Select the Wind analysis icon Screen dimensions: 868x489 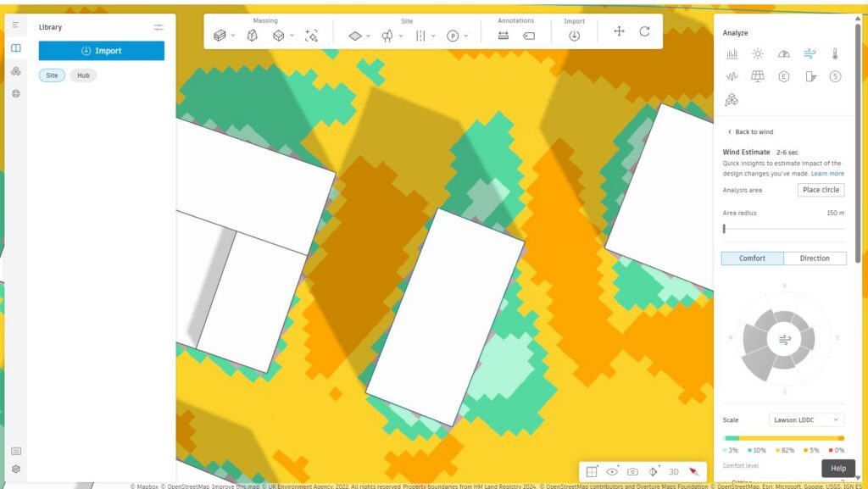click(x=810, y=53)
